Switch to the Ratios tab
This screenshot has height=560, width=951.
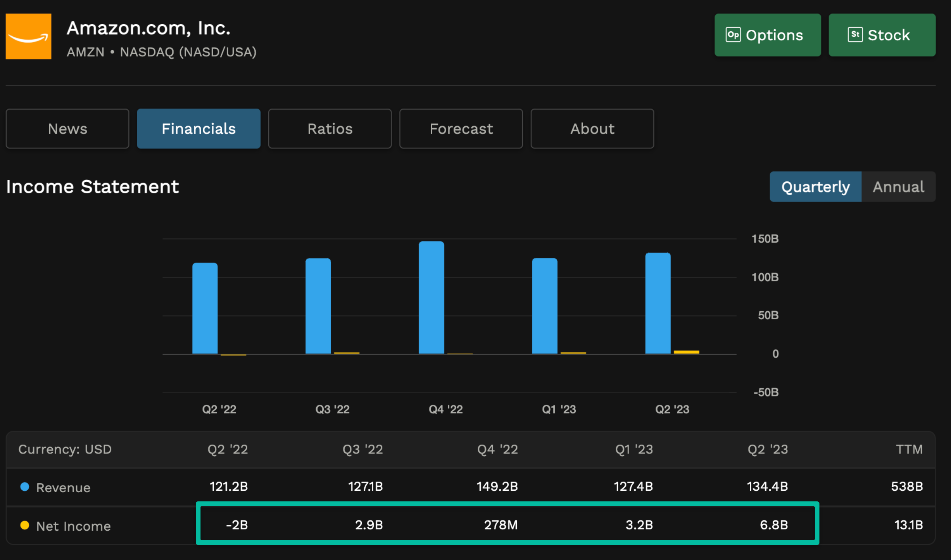(x=330, y=128)
